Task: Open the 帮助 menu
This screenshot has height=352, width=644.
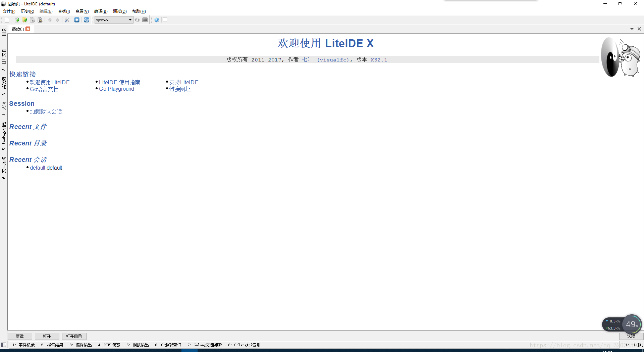Action: (x=139, y=11)
